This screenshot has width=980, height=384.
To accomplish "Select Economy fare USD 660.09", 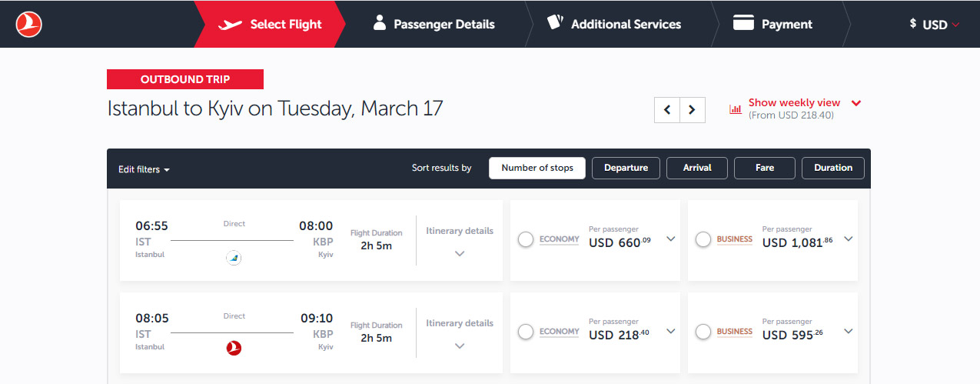I will point(526,240).
